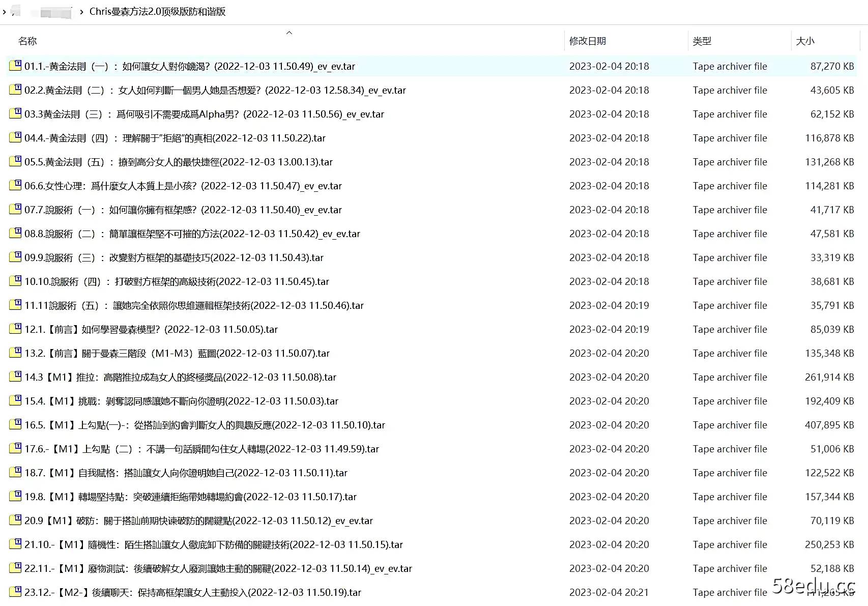Screen dimensions: 868x606
Task: Select file 21.10 M1 隨機性 by name
Action: (213, 544)
